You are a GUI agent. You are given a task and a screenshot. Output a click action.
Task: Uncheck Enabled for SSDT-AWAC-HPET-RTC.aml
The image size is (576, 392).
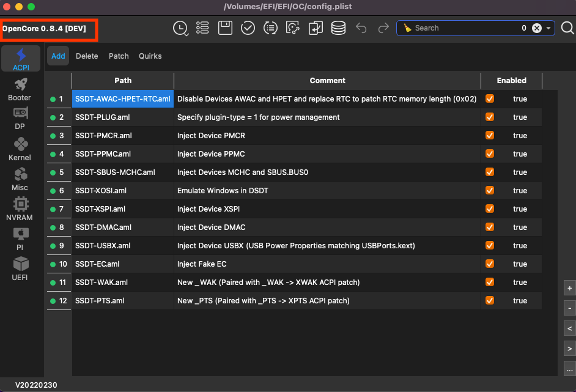(490, 98)
